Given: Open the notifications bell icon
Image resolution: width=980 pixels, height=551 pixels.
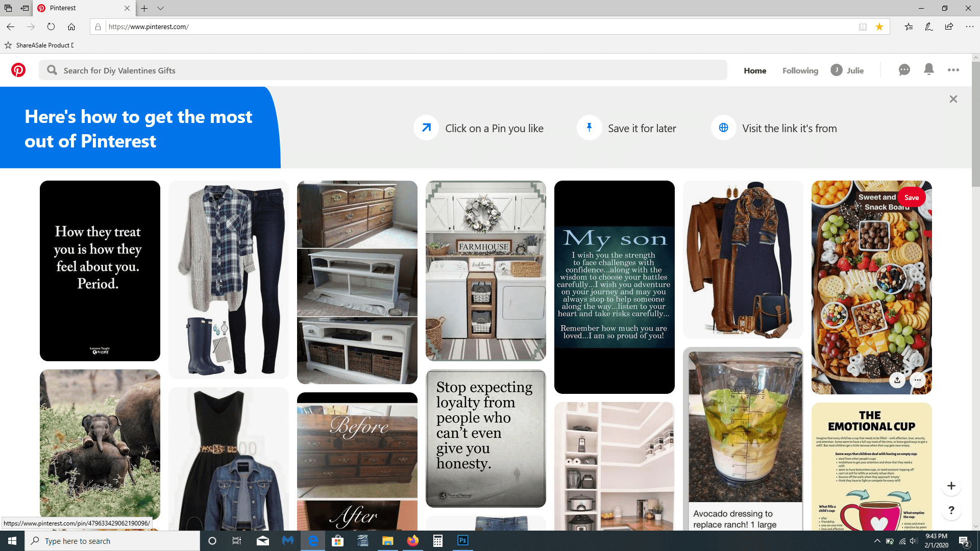Looking at the screenshot, I should point(929,70).
